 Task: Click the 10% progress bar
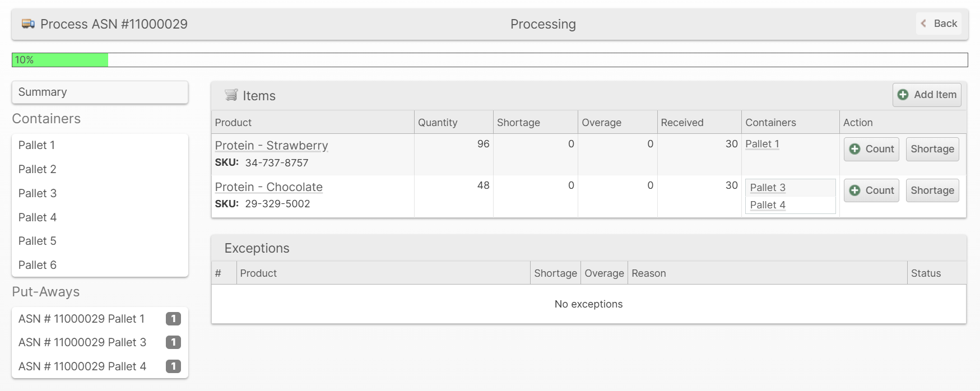point(60,60)
